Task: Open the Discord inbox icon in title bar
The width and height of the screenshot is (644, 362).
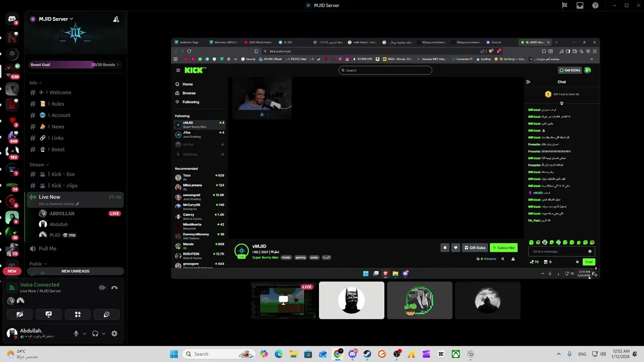Action: pos(580,6)
